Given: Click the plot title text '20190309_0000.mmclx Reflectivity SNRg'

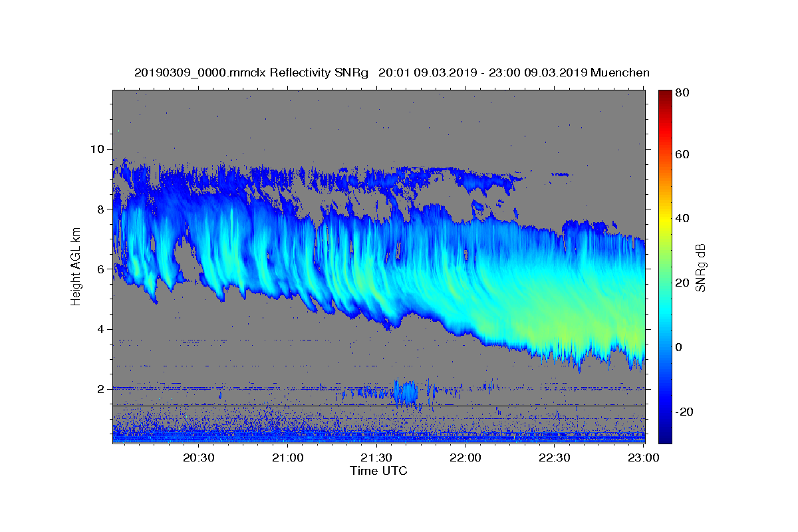Looking at the screenshot, I should (x=251, y=72).
